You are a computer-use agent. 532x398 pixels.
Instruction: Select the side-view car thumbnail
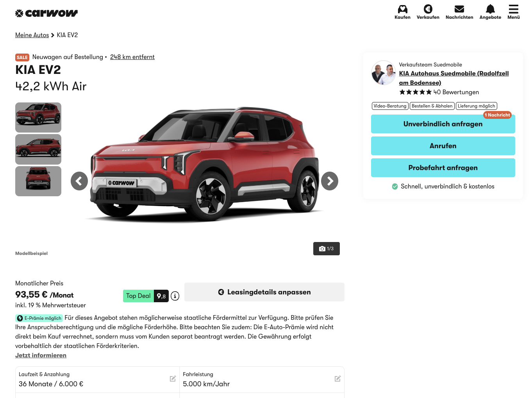(38, 149)
